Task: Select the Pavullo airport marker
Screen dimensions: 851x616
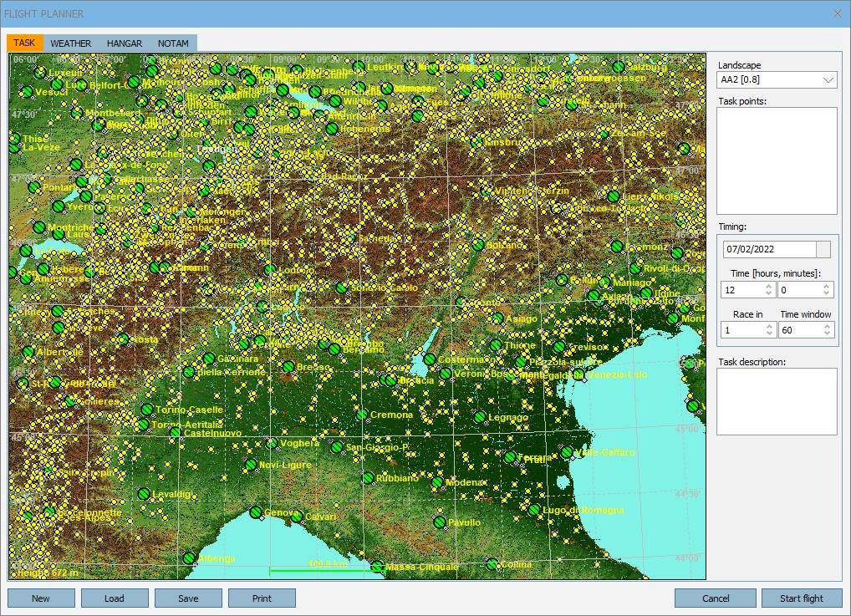Action: click(x=440, y=522)
